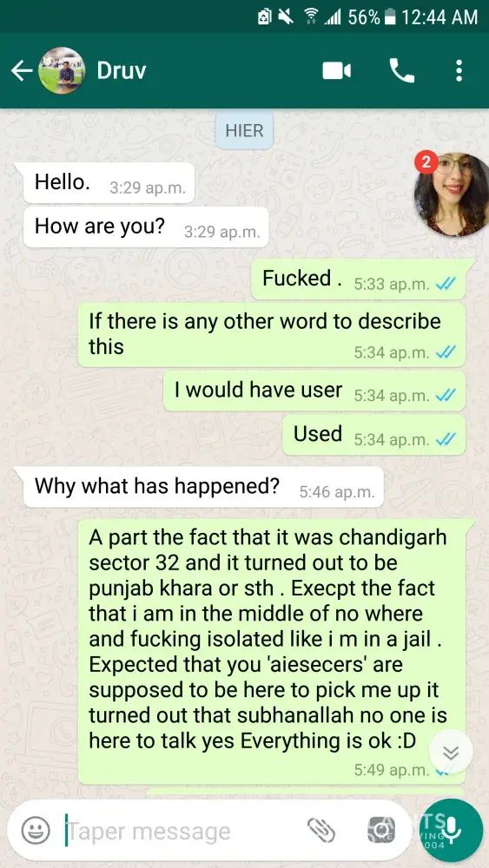Jump to latest messages with chevron button
489x868 pixels.
pos(451,753)
